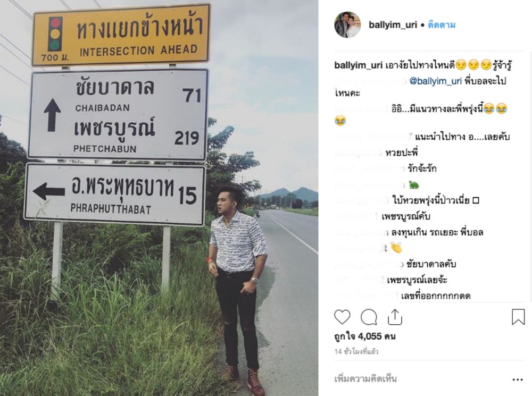Click the road sign post photo
This screenshot has height=396, width=532.
159,198
